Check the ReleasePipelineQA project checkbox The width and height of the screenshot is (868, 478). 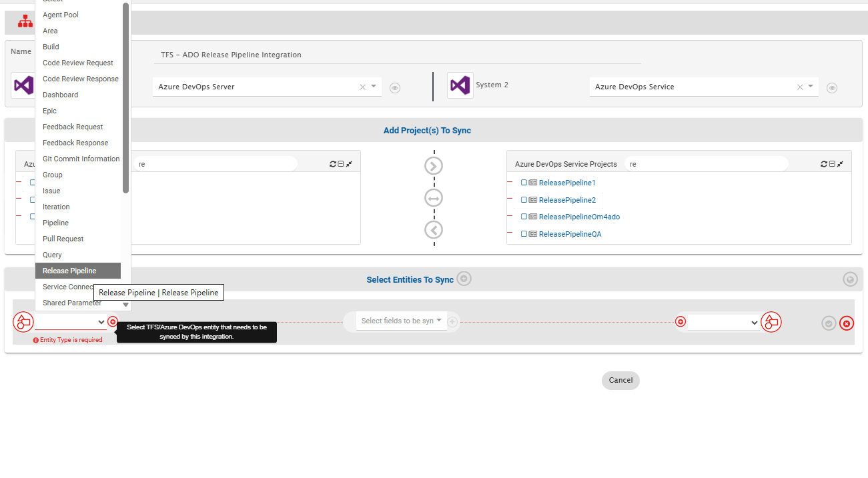pos(524,234)
